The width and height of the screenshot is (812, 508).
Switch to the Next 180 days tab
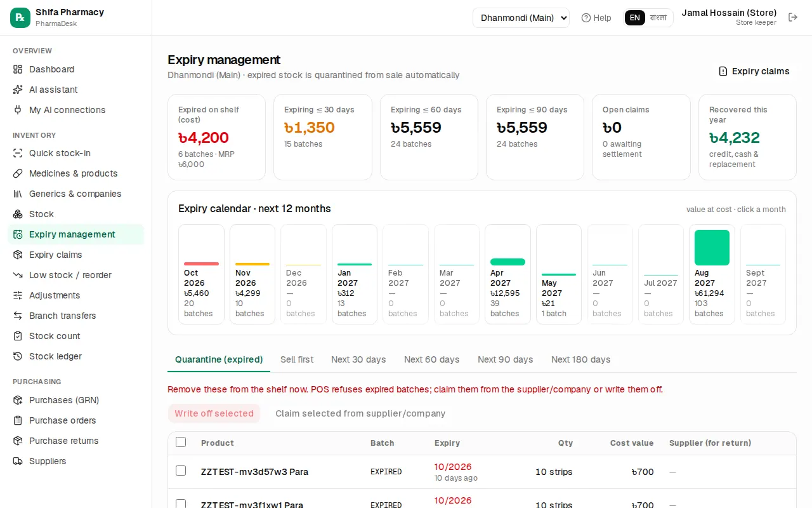[581, 359]
